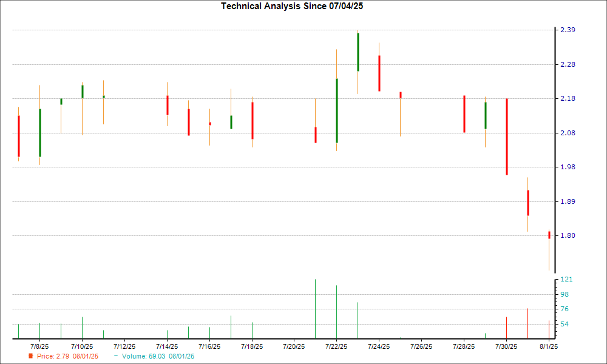The height and width of the screenshot is (364, 607).
Task: Click the 2.08 price axis label
Action: point(568,133)
